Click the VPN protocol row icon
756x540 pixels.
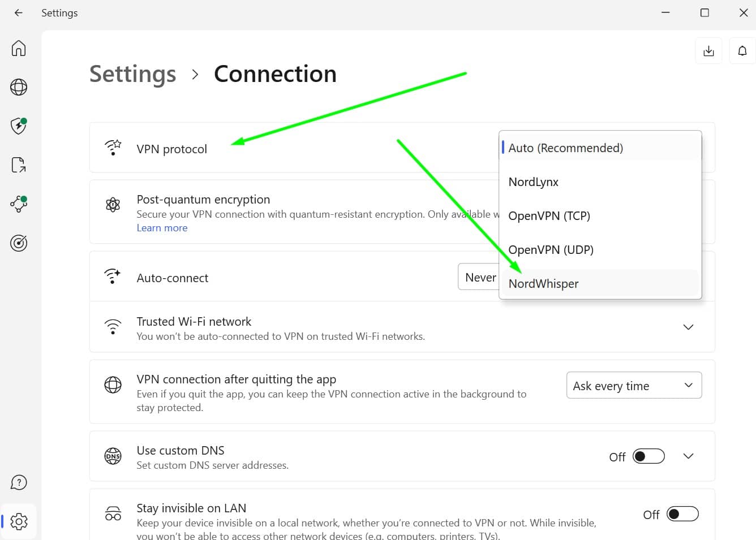coord(113,148)
